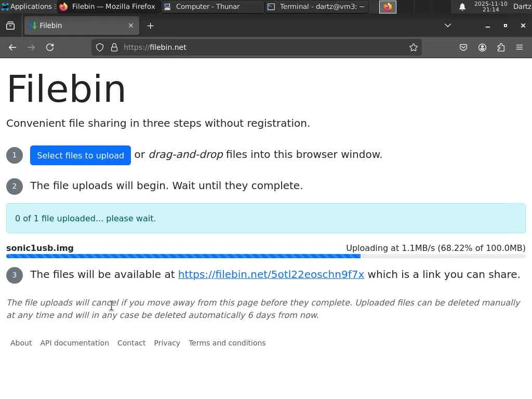Click the sonic1usb.img file name

click(x=40, y=248)
